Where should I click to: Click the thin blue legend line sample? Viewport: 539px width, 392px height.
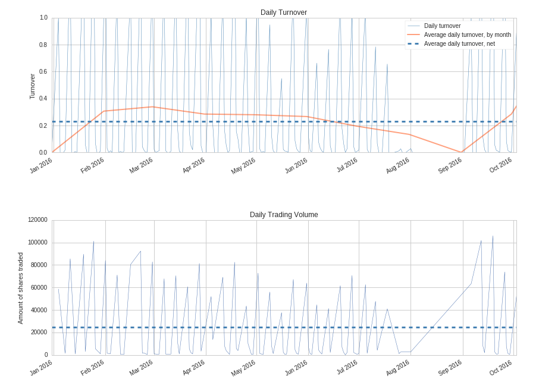pyautogui.click(x=413, y=26)
